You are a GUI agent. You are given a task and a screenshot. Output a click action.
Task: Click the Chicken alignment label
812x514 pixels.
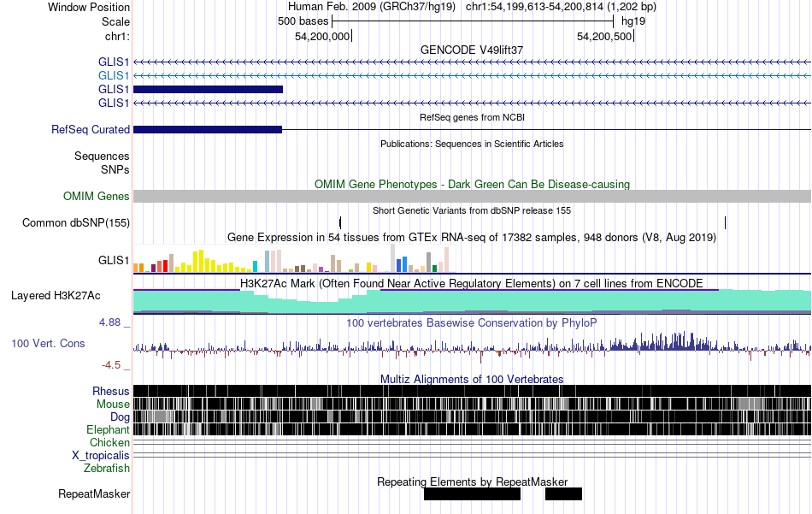pyautogui.click(x=109, y=442)
